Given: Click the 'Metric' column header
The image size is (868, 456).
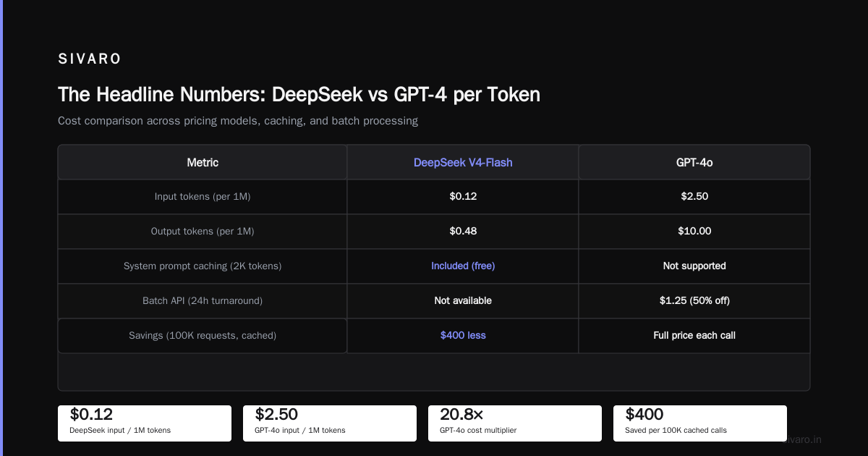Looking at the screenshot, I should coord(203,163).
